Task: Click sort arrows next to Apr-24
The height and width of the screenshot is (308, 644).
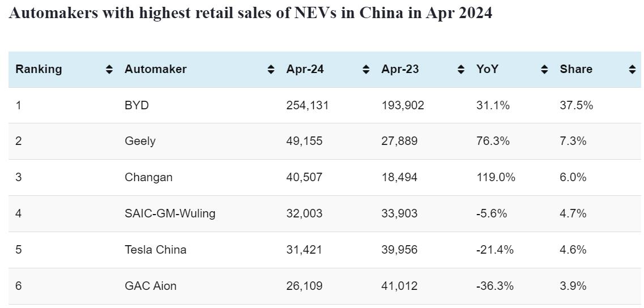Action: (366, 70)
